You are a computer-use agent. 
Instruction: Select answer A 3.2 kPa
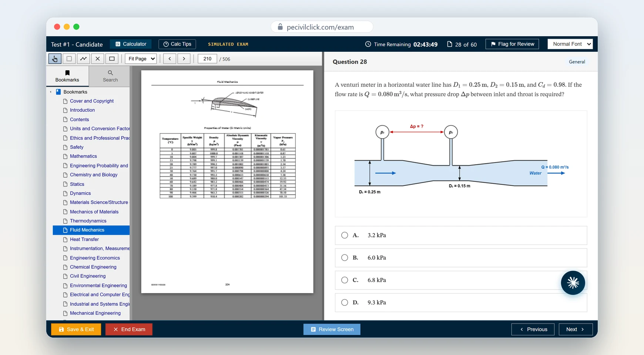[461, 235]
